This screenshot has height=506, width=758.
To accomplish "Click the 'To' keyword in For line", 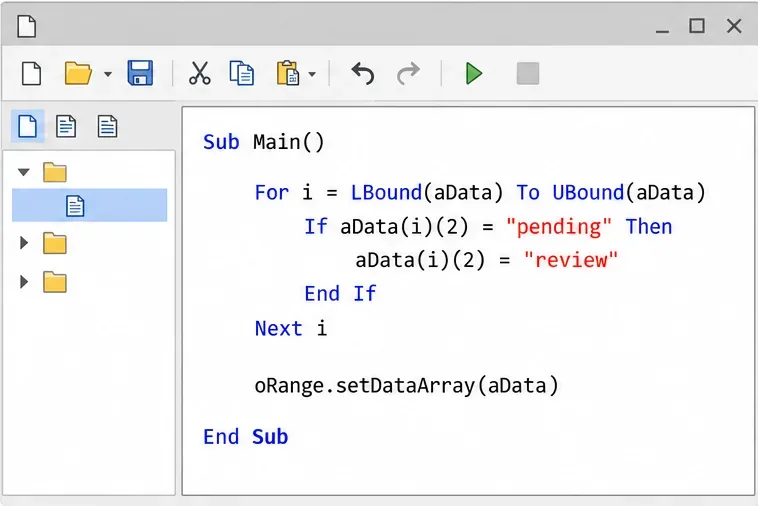I will pyautogui.click(x=528, y=193).
